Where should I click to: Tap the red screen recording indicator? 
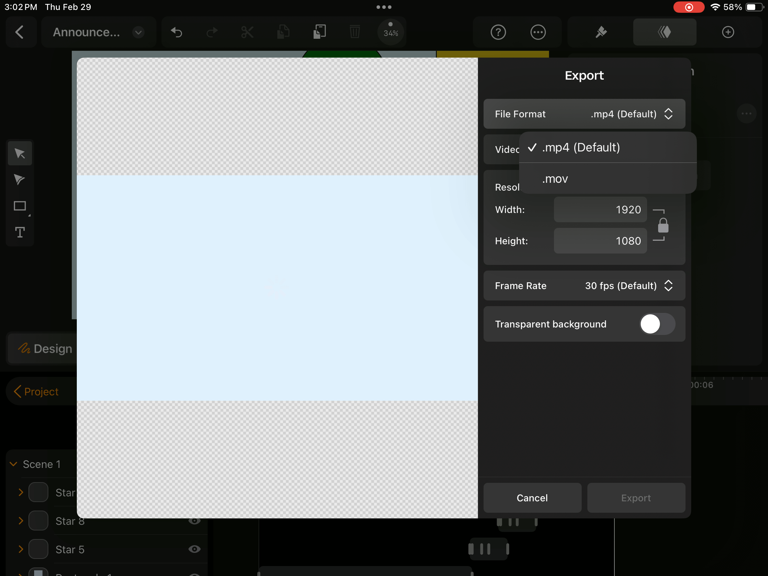[x=688, y=7]
